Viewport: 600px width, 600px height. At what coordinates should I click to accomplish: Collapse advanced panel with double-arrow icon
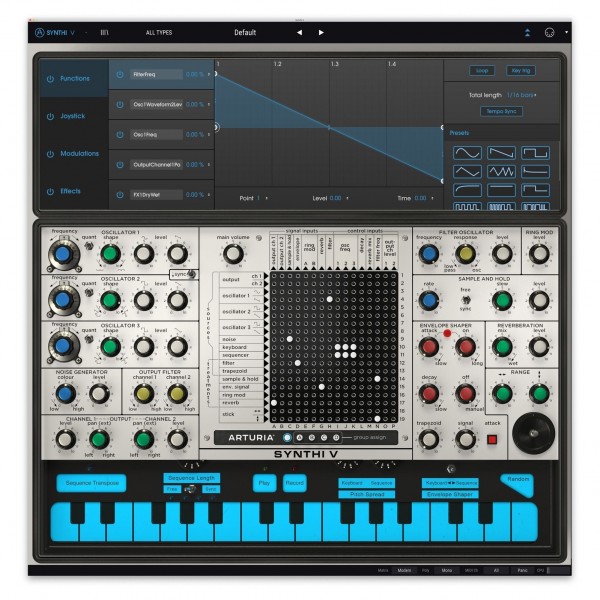(527, 33)
